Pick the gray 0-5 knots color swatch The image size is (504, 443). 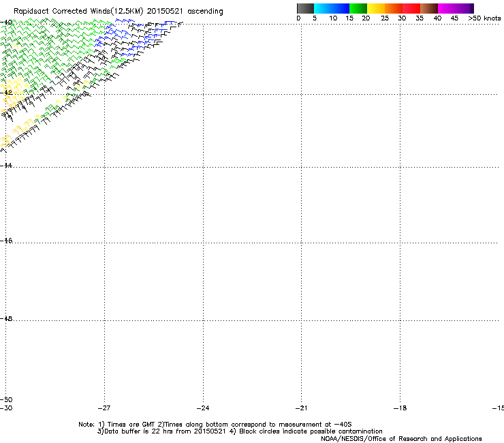pyautogui.click(x=305, y=8)
